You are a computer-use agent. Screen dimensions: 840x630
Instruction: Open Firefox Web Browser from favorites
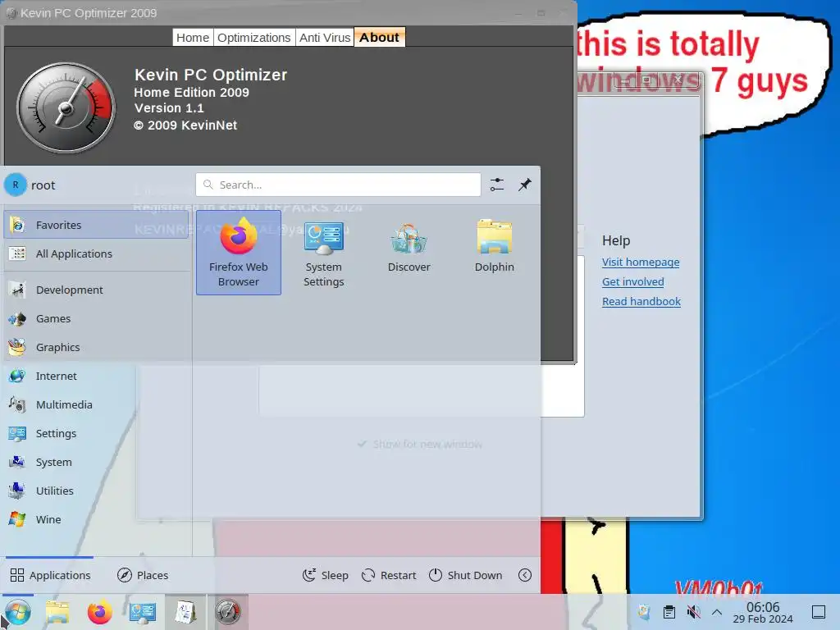239,253
